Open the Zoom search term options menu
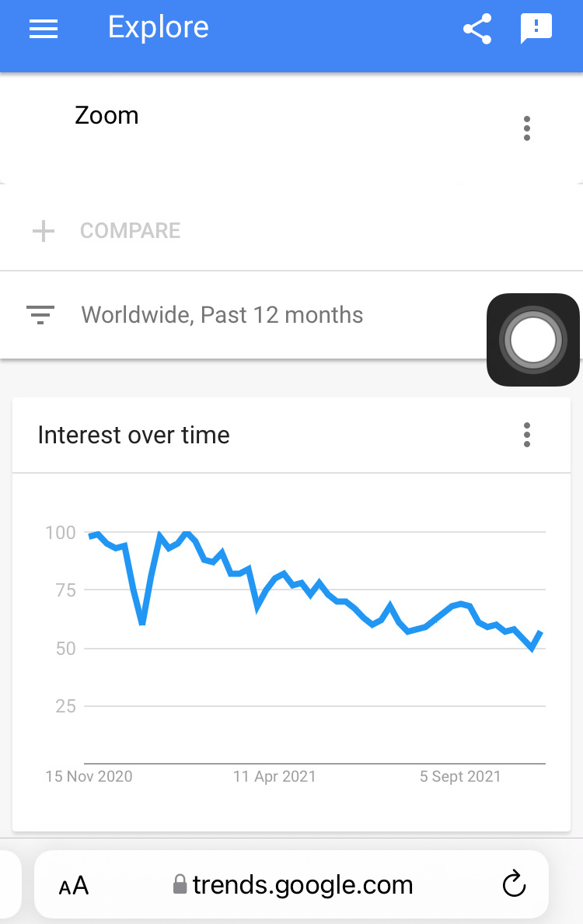This screenshot has height=924, width=583. (527, 128)
